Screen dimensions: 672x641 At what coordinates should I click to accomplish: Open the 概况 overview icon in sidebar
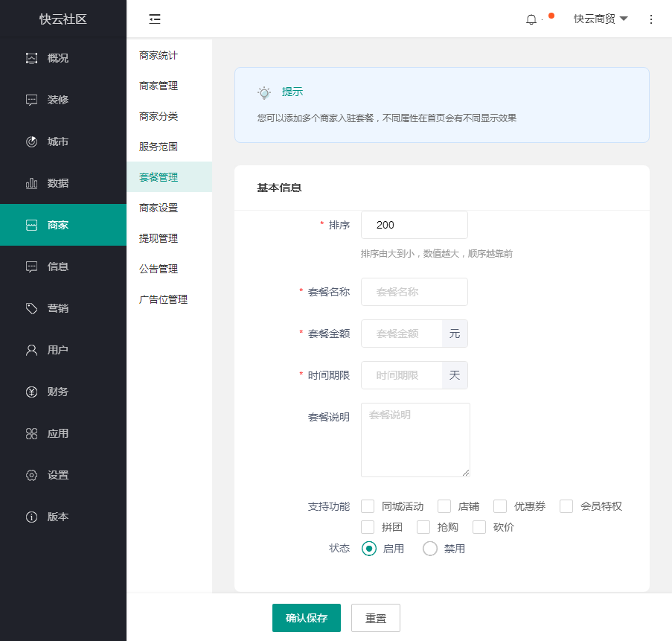point(31,58)
